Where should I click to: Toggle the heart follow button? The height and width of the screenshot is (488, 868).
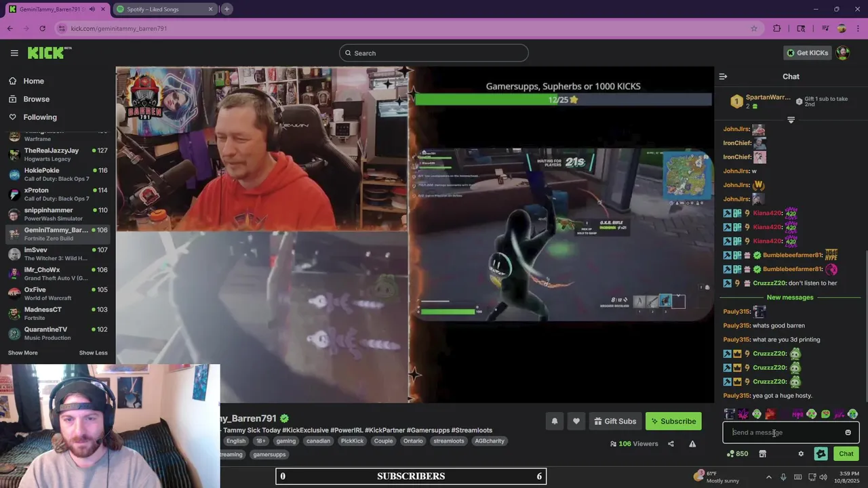(x=576, y=421)
